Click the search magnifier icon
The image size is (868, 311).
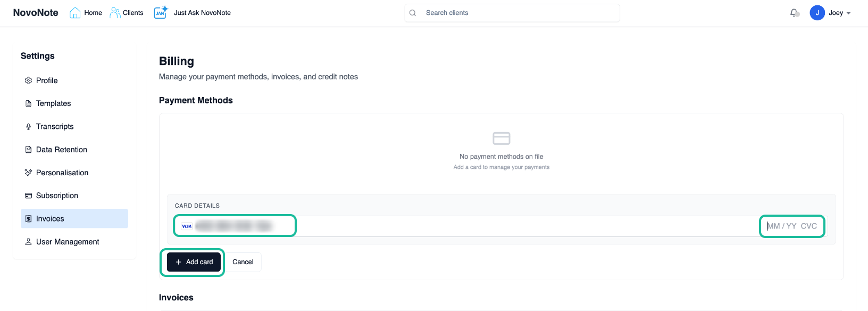pos(413,13)
